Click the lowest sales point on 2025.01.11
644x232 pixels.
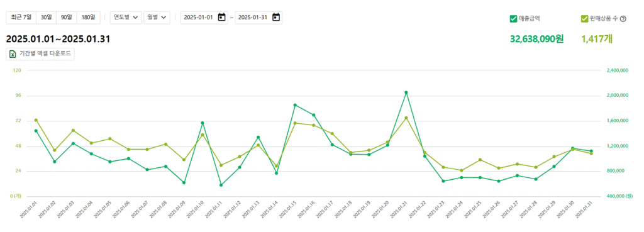click(221, 185)
